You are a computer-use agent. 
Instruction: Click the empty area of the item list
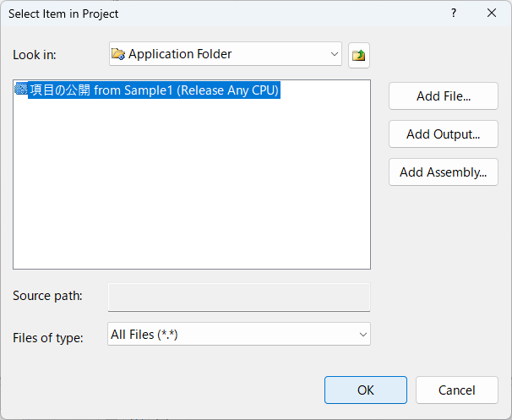(x=191, y=186)
